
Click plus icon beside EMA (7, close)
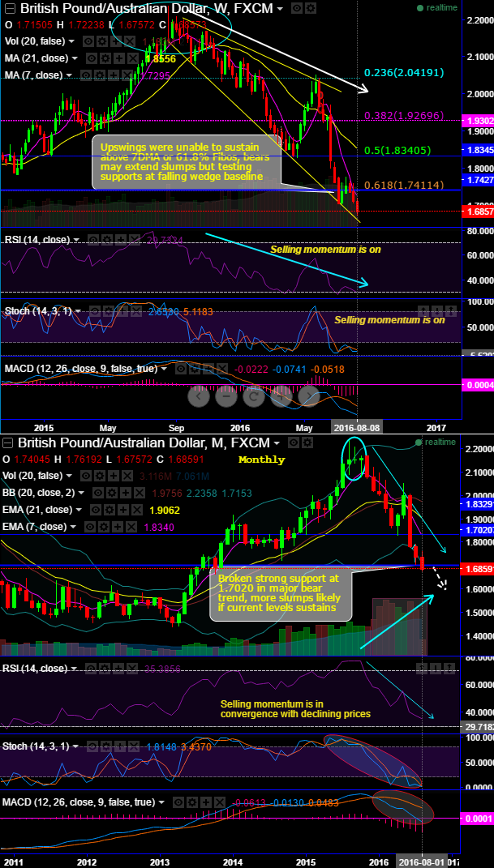pos(118,527)
